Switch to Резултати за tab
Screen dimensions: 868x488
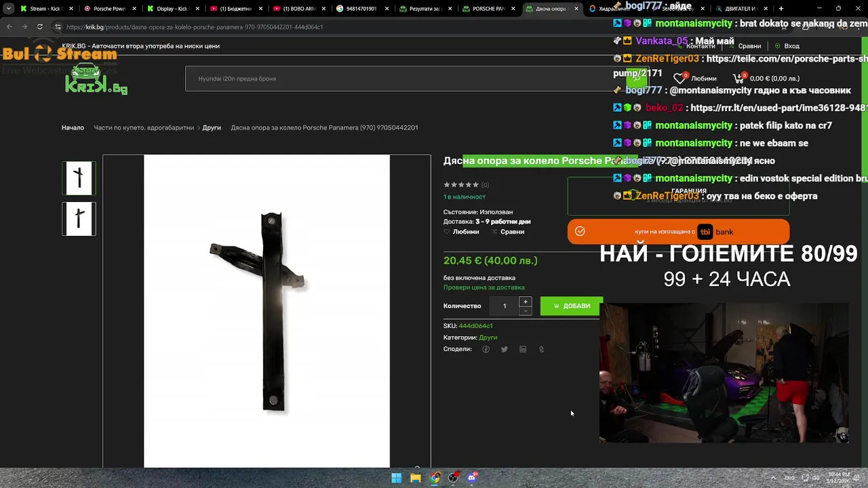click(x=425, y=9)
